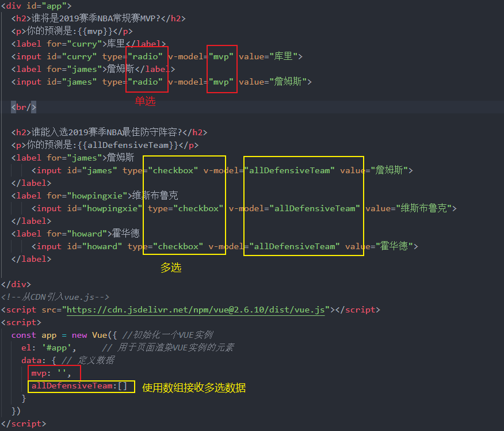Click type="checkbox" on the howpingxie line
Screen dimensions: 504x431
(185, 208)
